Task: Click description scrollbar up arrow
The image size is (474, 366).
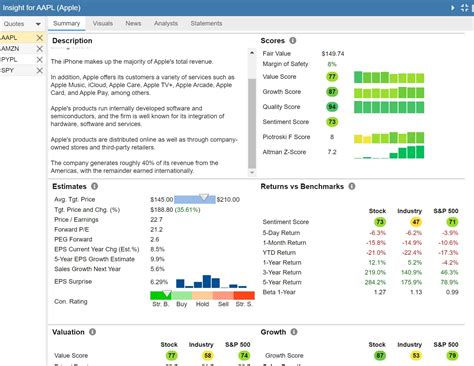Action: [252, 53]
